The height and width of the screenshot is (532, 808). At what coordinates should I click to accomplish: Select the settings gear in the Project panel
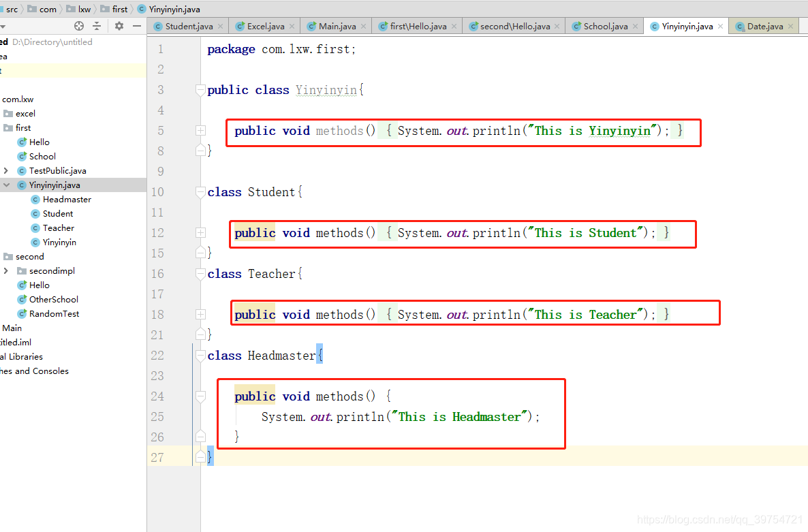119,25
